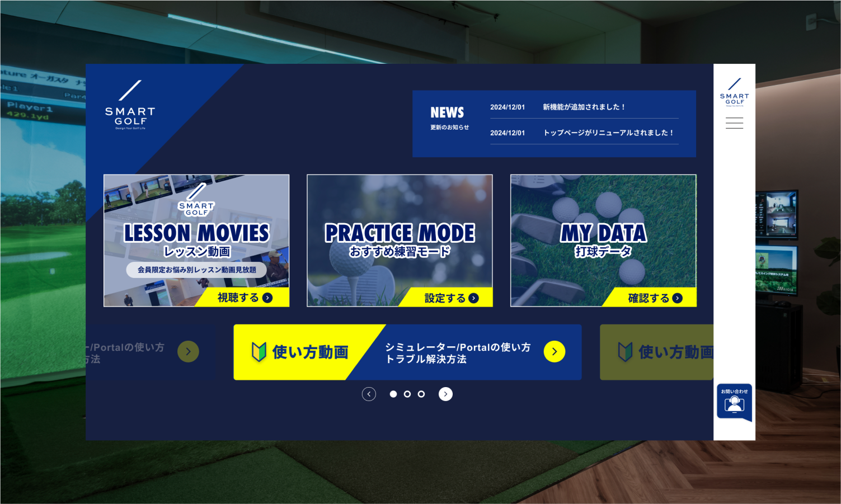Go to next carousel slide arrow
This screenshot has width=841, height=504.
click(x=445, y=394)
